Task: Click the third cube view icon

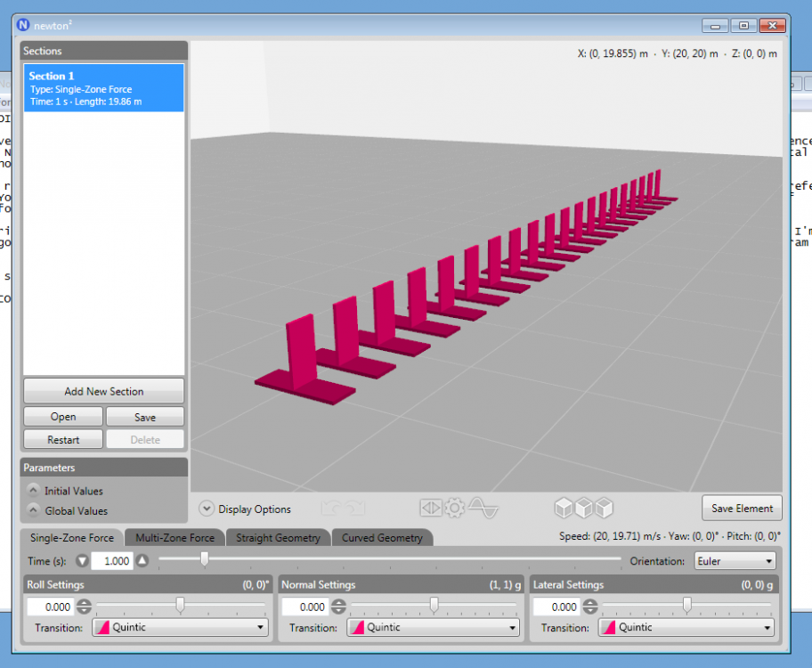Action: click(x=605, y=508)
